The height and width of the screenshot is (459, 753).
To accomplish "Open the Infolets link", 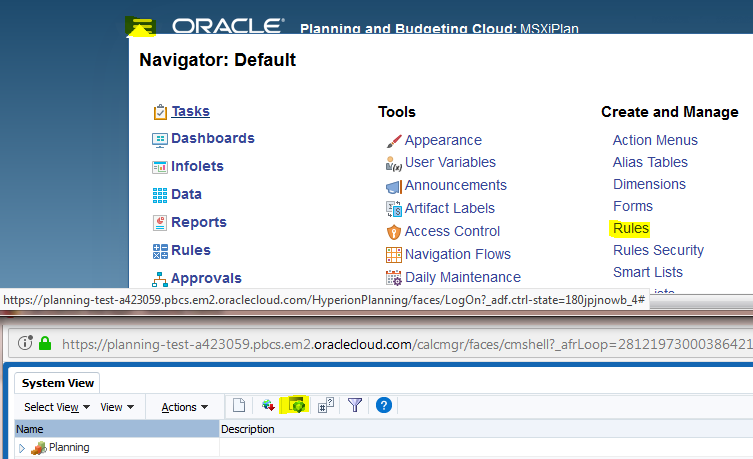I will pyautogui.click(x=197, y=166).
